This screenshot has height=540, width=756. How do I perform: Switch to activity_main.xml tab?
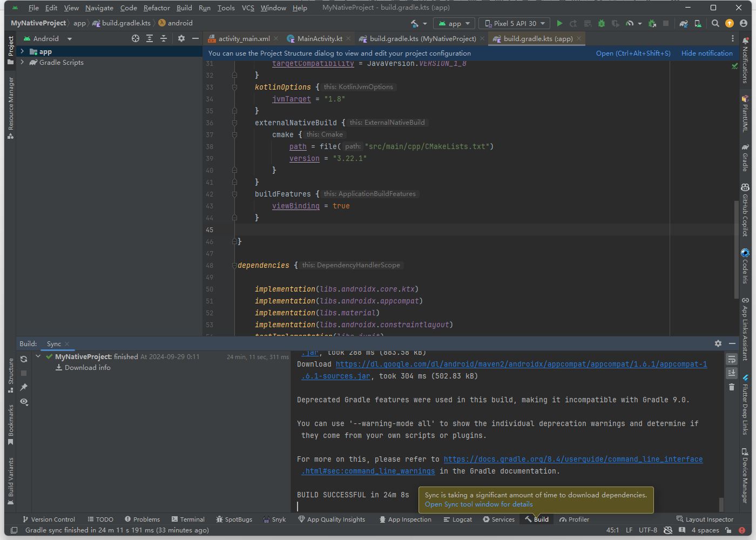[x=244, y=38]
